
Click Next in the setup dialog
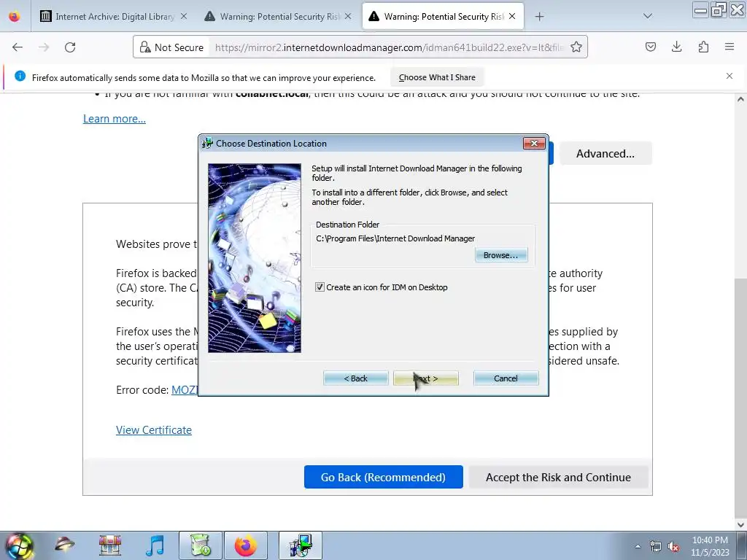426,378
